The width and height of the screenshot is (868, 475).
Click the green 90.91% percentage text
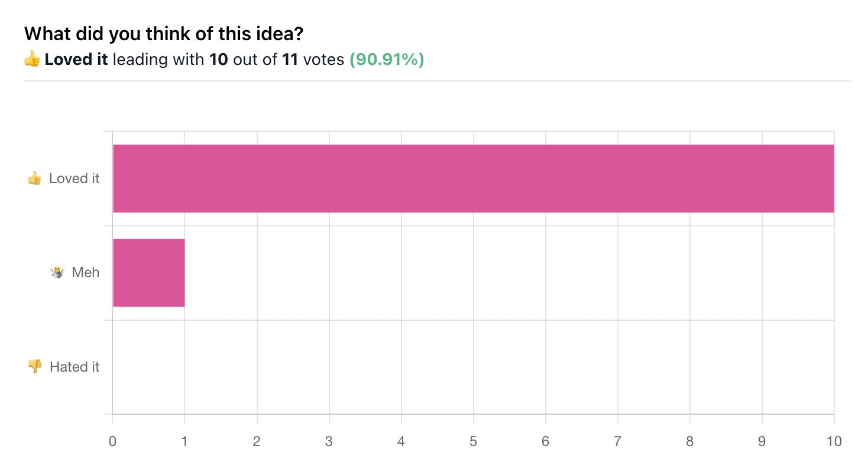coord(387,60)
